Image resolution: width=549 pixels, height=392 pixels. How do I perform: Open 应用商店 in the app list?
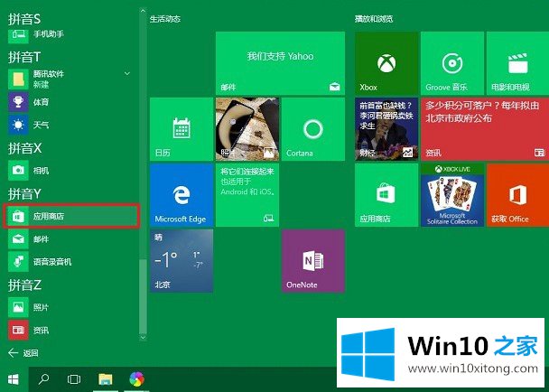[71, 216]
